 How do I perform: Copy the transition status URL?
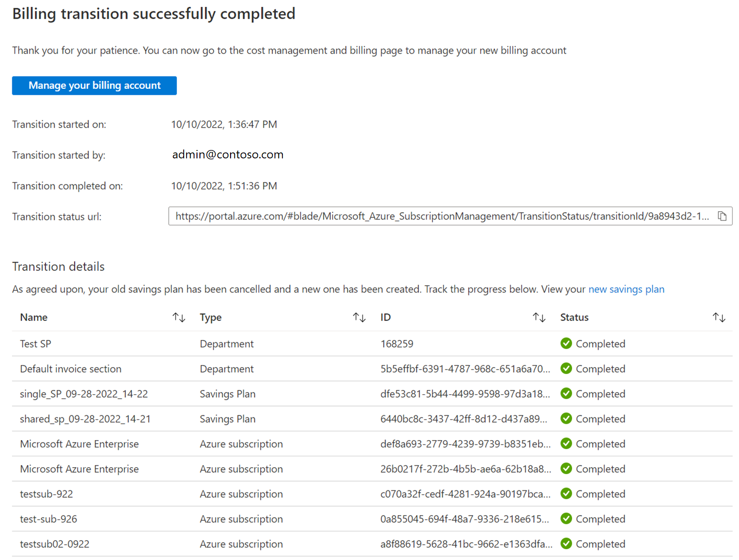point(722,216)
